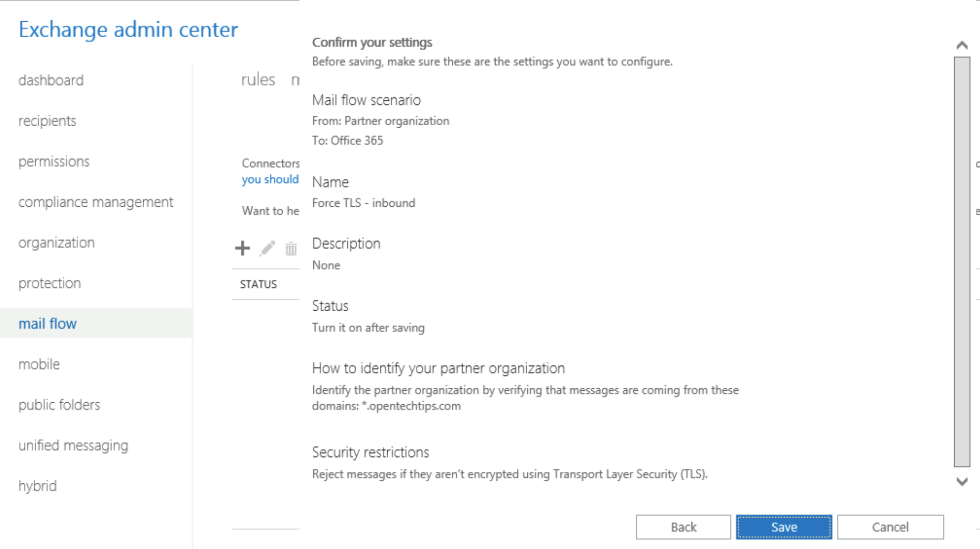Open the permissions section
980x549 pixels.
tap(53, 161)
